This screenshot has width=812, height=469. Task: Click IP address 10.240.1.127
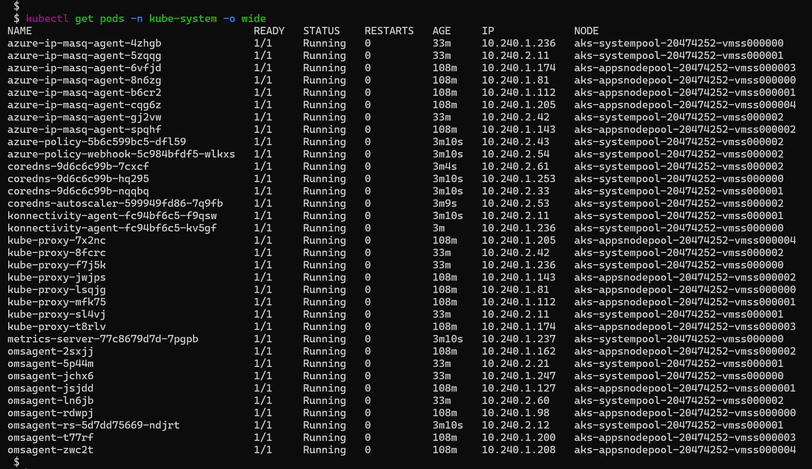[518, 388]
